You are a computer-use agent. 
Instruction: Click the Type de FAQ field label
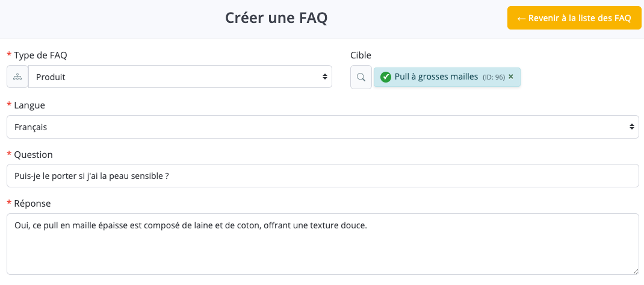pyautogui.click(x=40, y=55)
